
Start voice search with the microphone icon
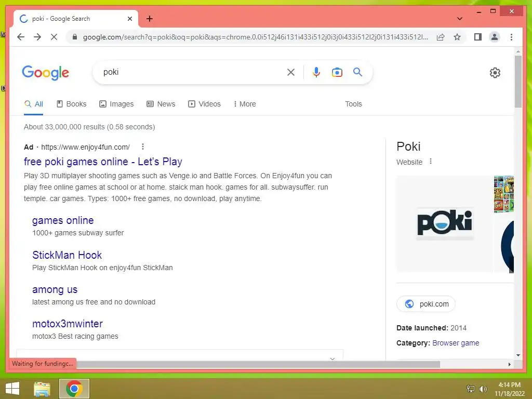pyautogui.click(x=316, y=72)
